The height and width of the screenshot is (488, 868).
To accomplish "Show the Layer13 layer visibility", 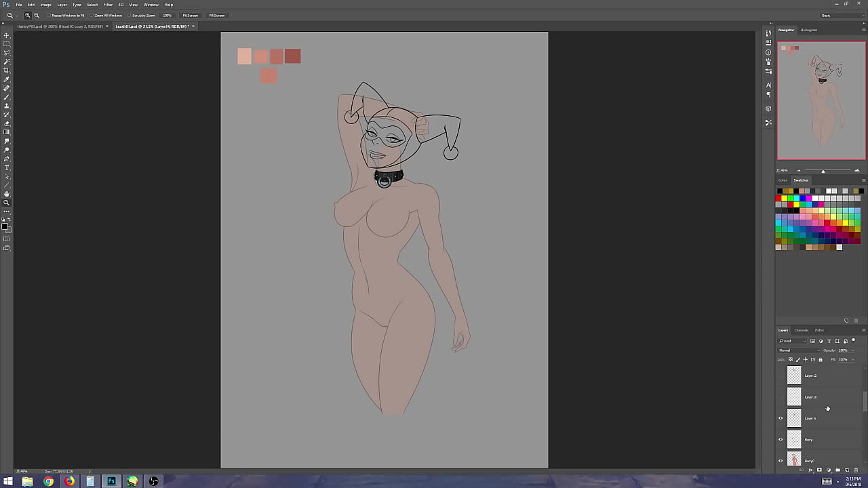I will click(x=781, y=396).
